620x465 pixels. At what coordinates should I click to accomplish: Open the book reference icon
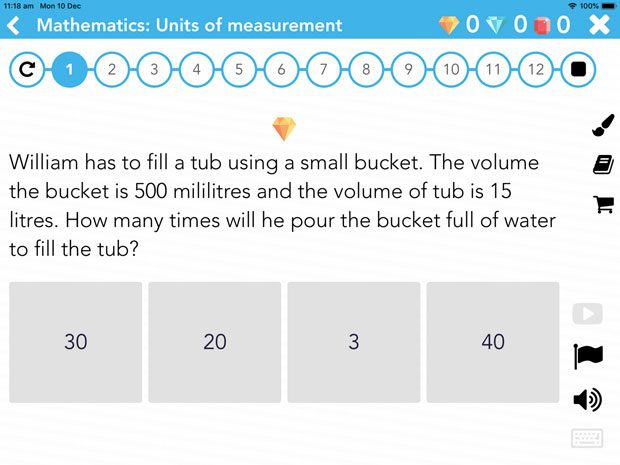(603, 164)
